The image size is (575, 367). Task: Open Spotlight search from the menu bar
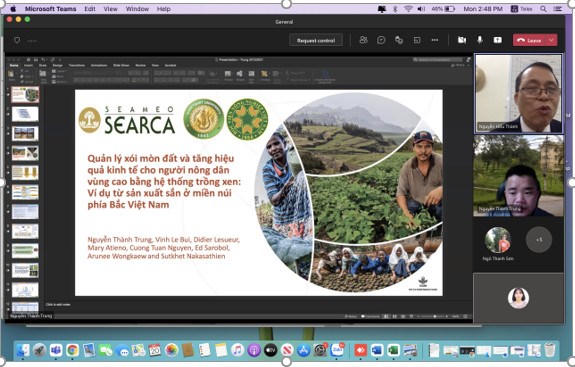543,9
